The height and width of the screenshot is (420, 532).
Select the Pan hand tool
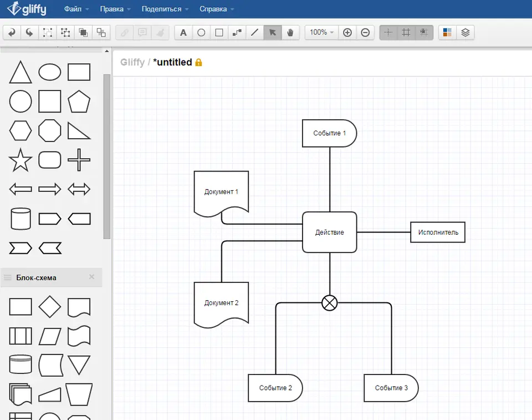coord(290,33)
